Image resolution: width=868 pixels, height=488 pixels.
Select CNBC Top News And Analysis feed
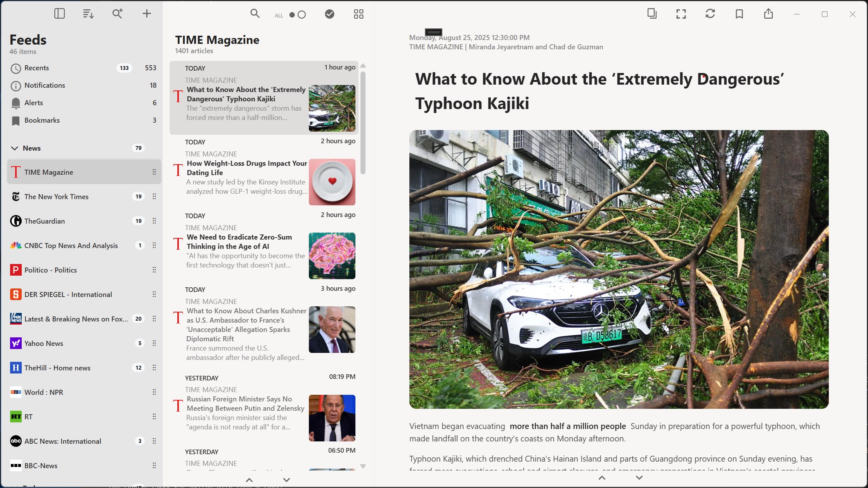coord(84,245)
